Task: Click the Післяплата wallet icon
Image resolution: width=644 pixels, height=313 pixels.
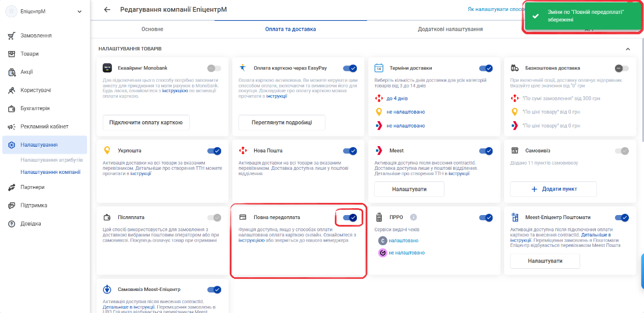Action: click(107, 217)
